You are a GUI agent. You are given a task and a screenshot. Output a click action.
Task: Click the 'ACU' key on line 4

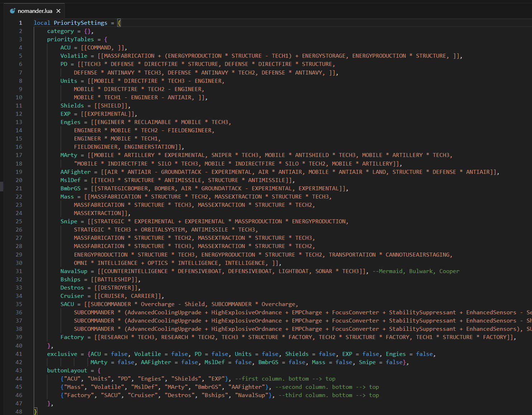66,47
